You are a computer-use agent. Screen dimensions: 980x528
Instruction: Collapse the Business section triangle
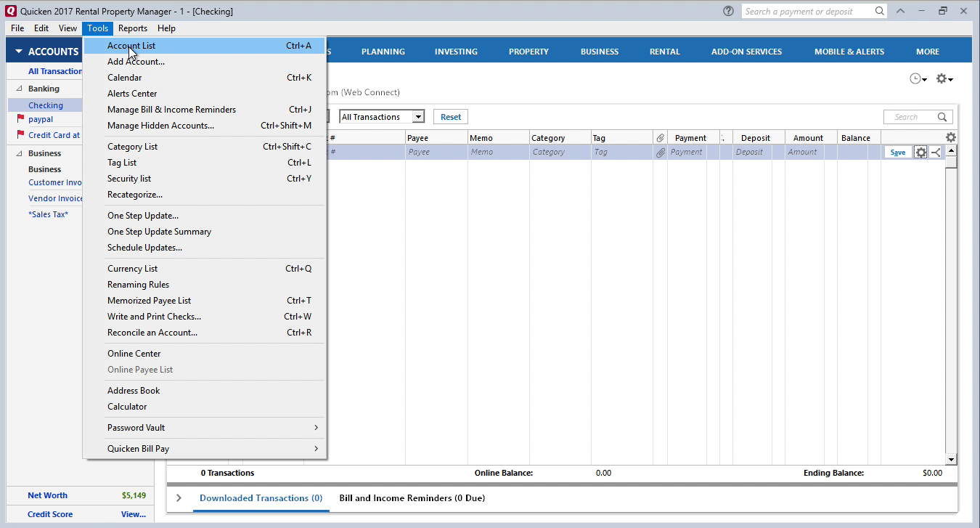(19, 153)
